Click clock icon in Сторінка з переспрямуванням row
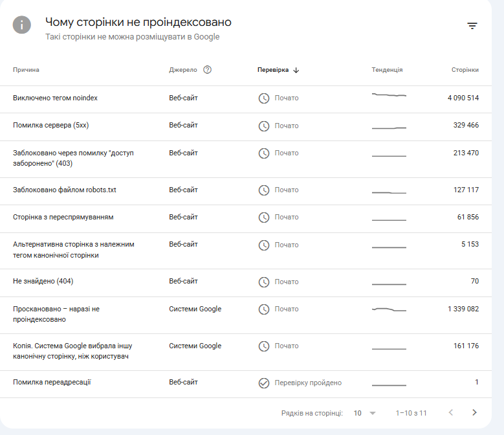The width and height of the screenshot is (504, 435). pyautogui.click(x=264, y=217)
